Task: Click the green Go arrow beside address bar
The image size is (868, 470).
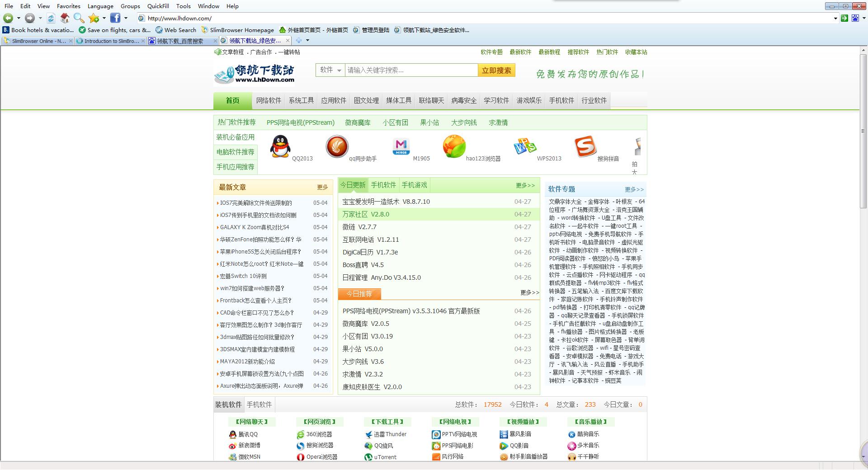Action: [x=844, y=18]
